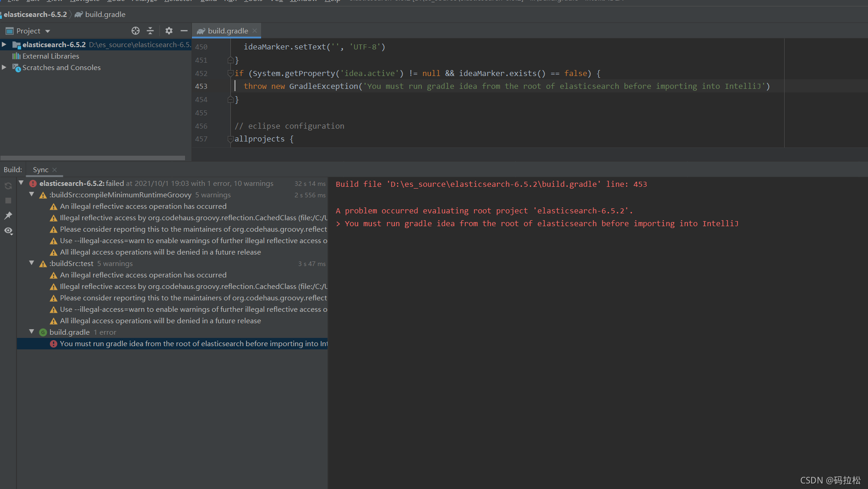Viewport: 868px width, 489px height.
Task: Click elasticsearch-6.5.2 breadcrumb in navigation bar
Action: [35, 14]
